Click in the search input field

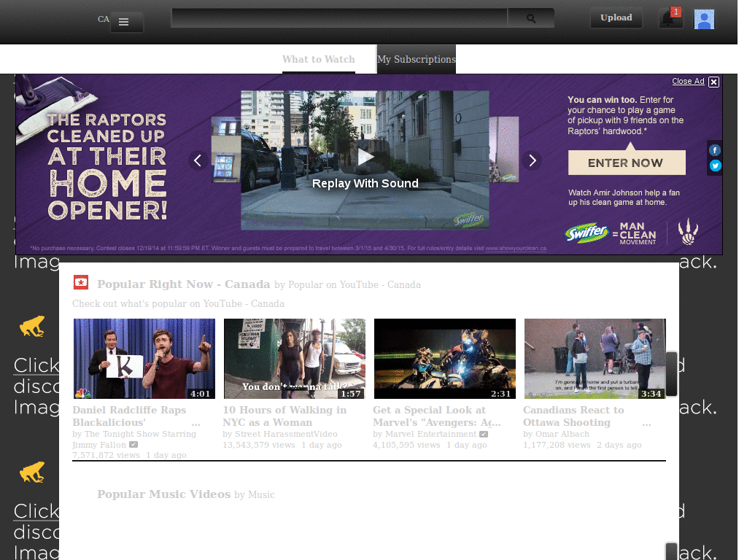pos(339,18)
